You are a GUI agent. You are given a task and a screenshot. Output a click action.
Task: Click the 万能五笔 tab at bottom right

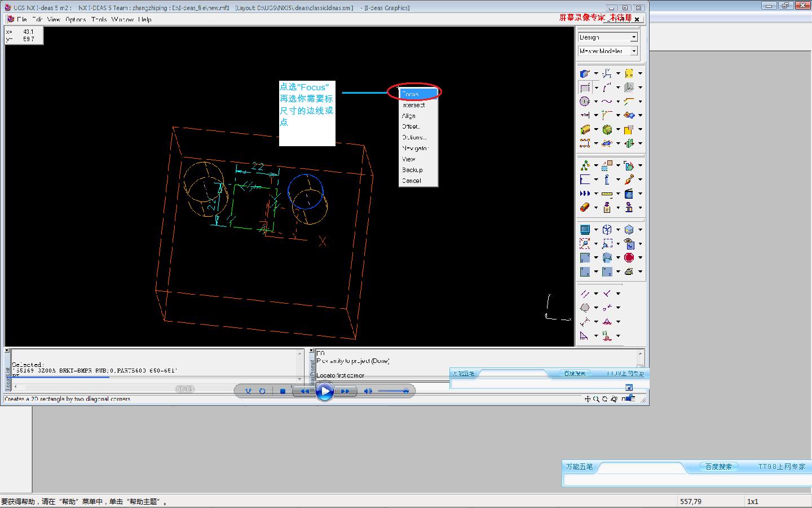pyautogui.click(x=579, y=467)
